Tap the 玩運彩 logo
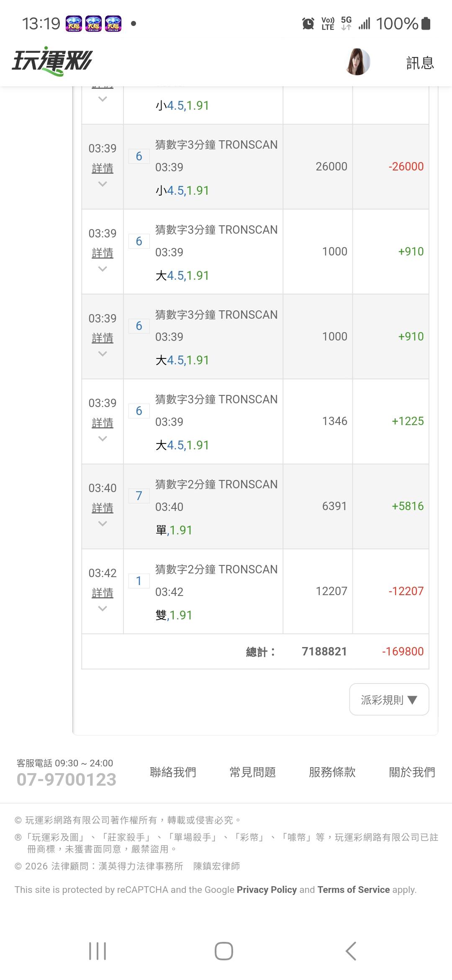The image size is (452, 980). pos(52,62)
